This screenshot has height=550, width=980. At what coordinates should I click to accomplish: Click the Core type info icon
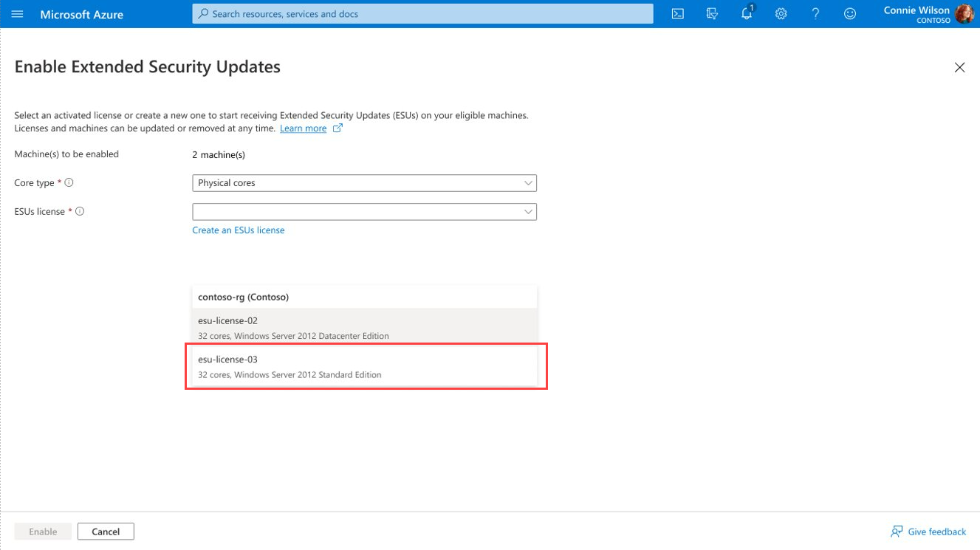69,183
